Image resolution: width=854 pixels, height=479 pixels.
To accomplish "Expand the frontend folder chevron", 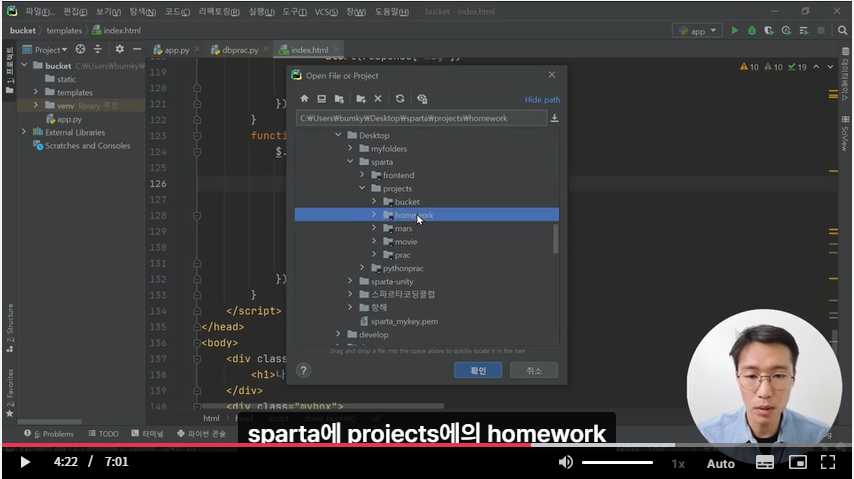I will (362, 174).
